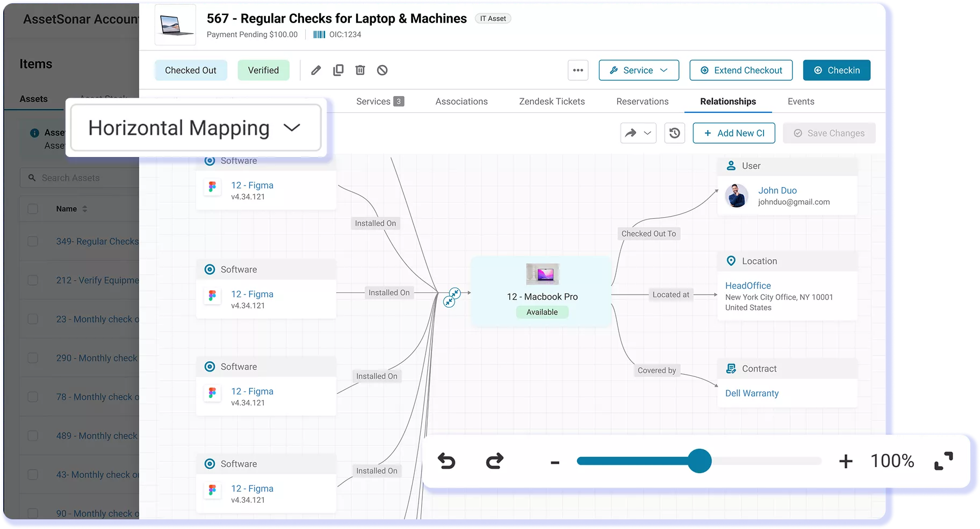Screen dimensions: 980x529
Task: Click the plus zoom-in icon
Action: coord(846,461)
